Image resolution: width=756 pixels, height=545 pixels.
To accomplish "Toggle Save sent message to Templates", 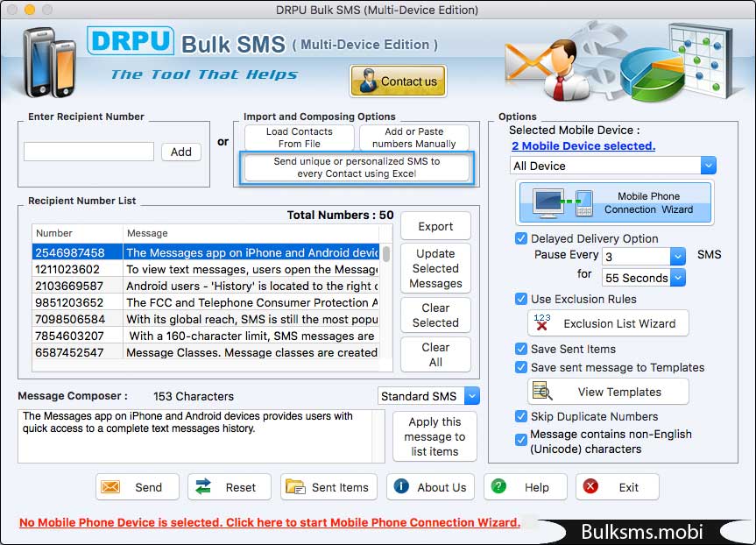I will coord(520,367).
